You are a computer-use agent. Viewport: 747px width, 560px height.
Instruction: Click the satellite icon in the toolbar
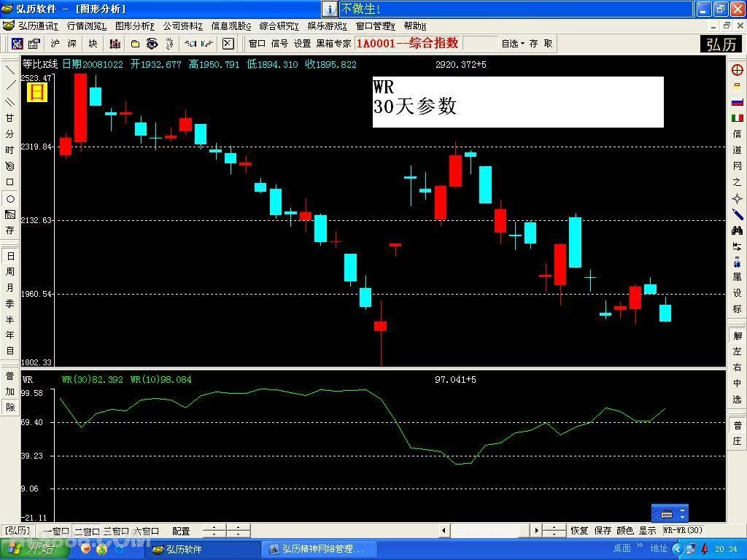[x=18, y=44]
